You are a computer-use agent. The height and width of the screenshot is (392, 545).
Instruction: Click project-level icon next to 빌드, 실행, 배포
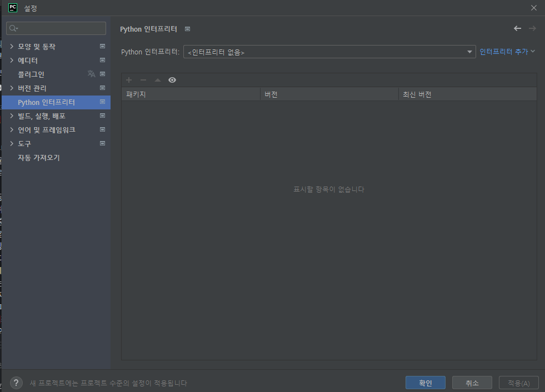103,115
